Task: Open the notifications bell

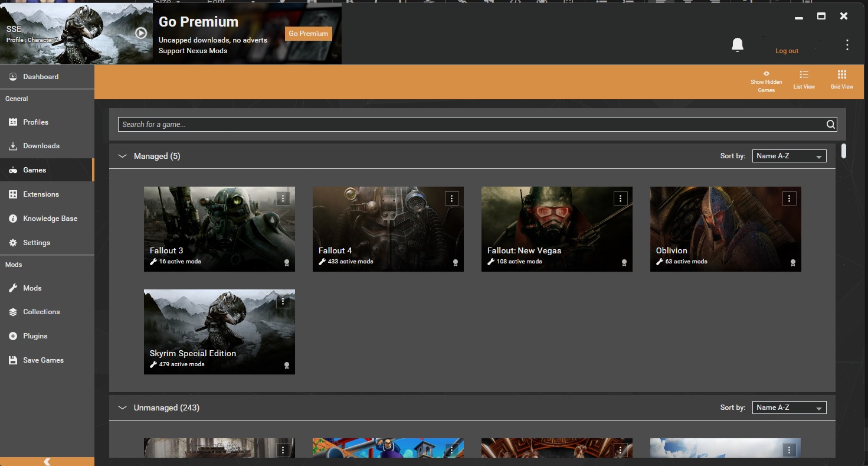Action: pos(738,45)
